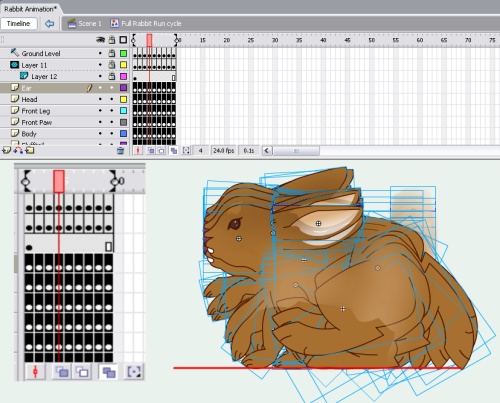
Task: Open Modify Onion Markers menu in main timeline bar
Action: coord(186,151)
